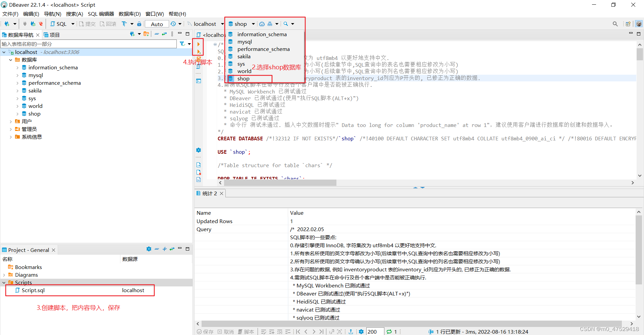Go to first row in results

click(x=298, y=332)
